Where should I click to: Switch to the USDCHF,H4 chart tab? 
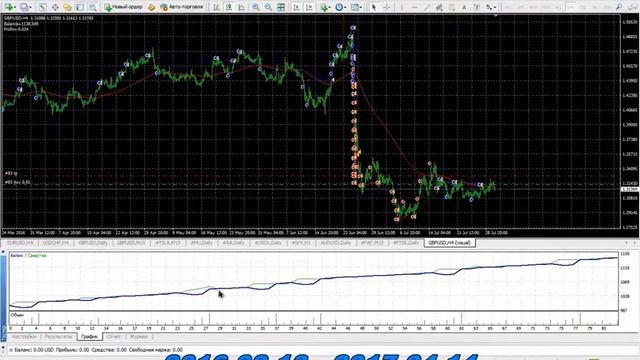pyautogui.click(x=56, y=242)
